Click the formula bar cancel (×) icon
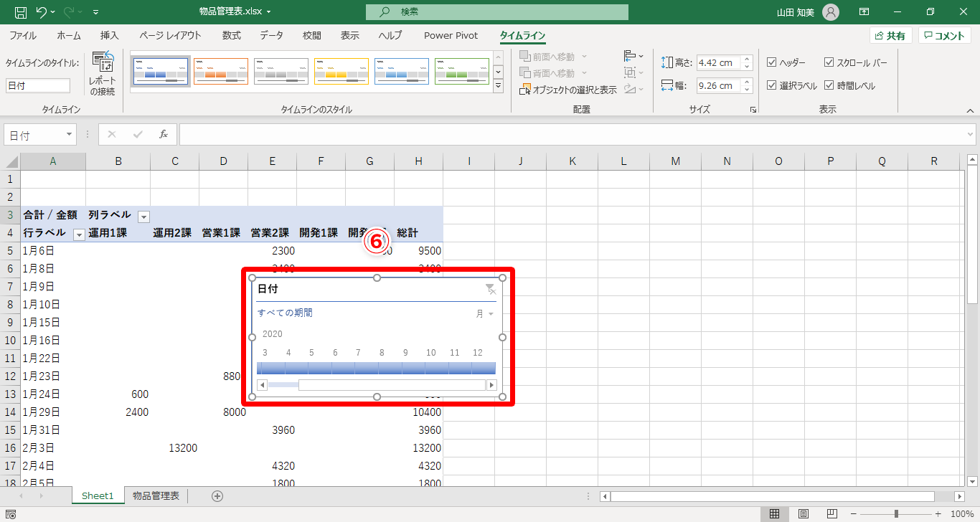Image resolution: width=980 pixels, height=522 pixels. click(x=112, y=134)
